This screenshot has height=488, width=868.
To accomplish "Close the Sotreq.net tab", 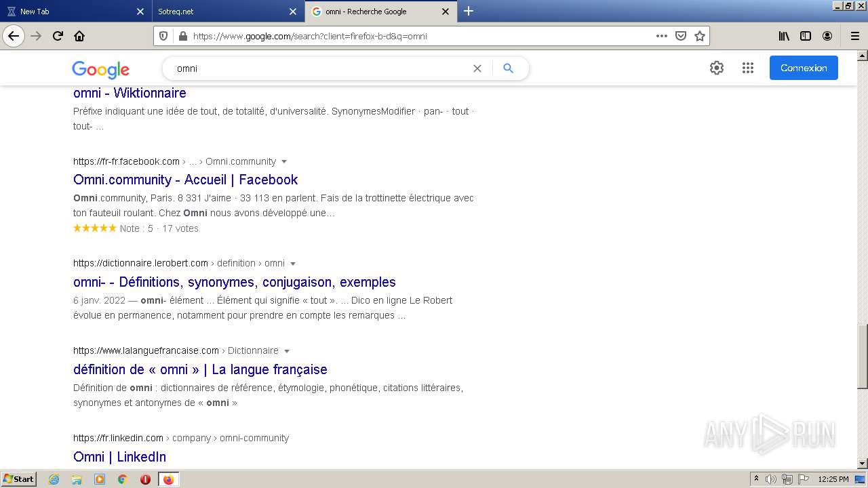I will [293, 12].
